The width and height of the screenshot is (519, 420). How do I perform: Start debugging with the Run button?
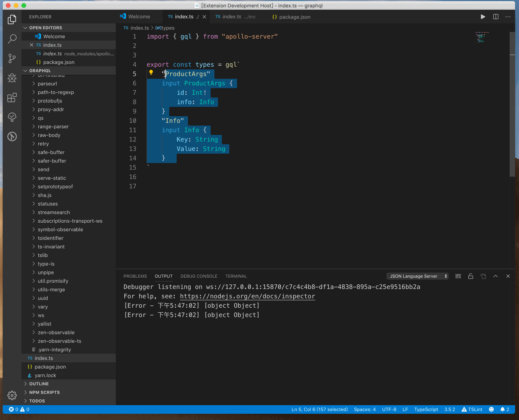(483, 17)
